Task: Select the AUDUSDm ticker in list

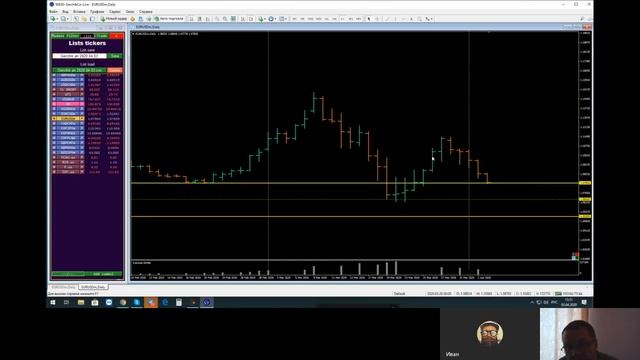Action: [x=68, y=80]
